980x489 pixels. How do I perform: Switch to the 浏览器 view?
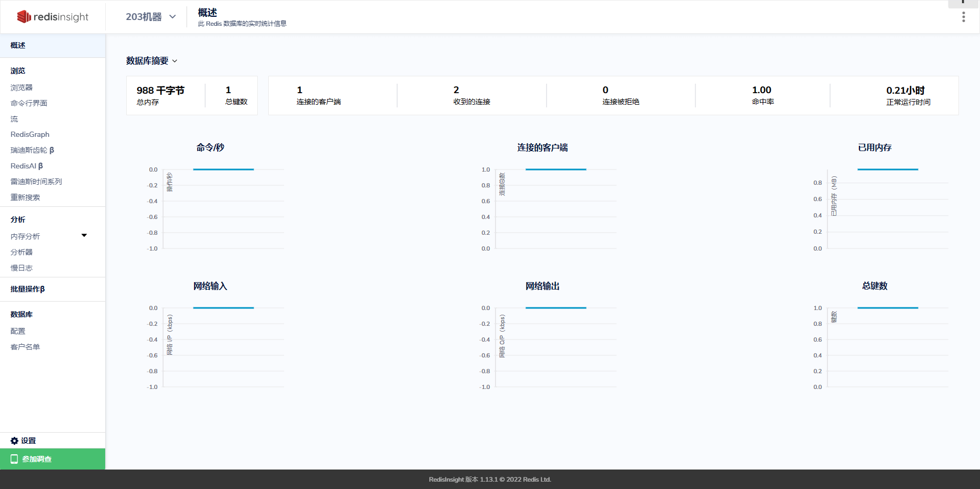coord(21,87)
